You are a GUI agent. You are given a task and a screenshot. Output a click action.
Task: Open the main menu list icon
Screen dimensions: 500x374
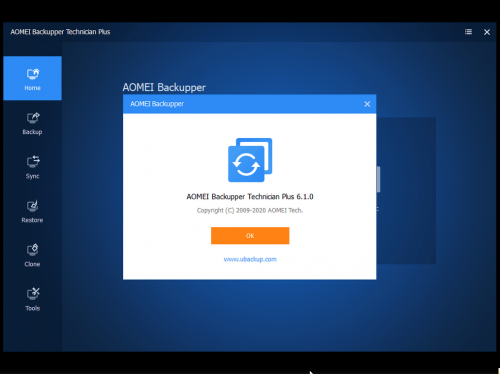click(x=468, y=32)
